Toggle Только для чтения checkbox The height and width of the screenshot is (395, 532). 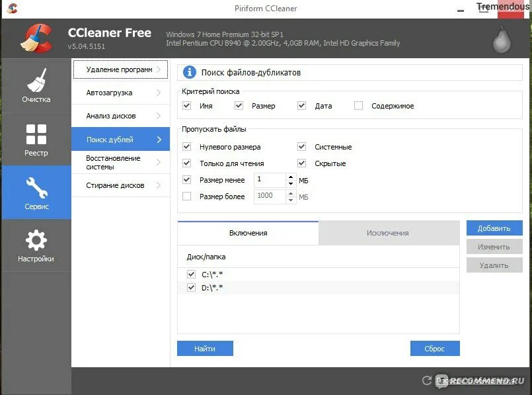click(x=186, y=163)
